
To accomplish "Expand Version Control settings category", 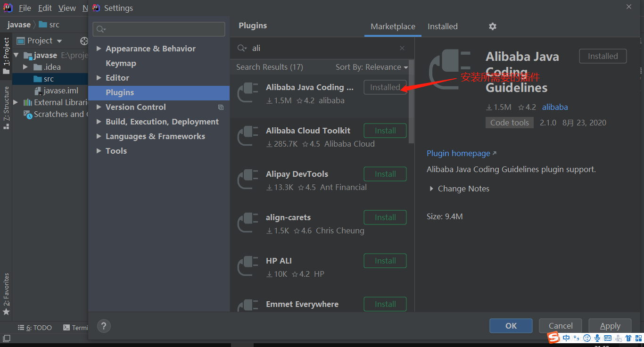I will pos(99,107).
